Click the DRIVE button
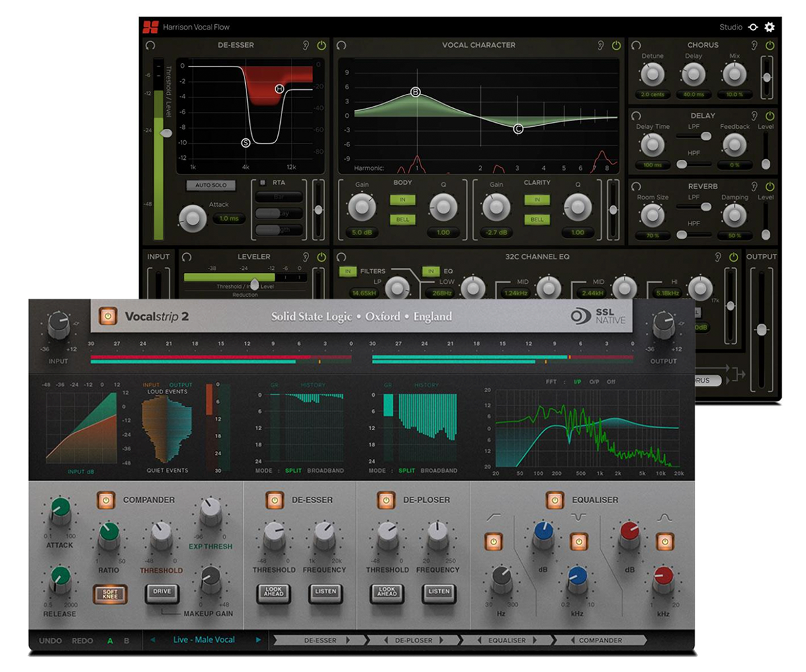 click(x=161, y=594)
